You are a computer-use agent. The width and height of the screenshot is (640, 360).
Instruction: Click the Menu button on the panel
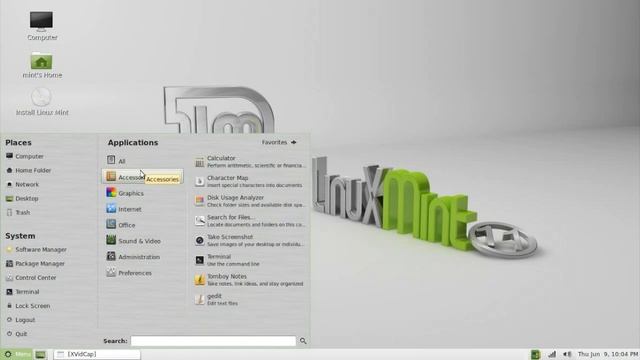point(16,354)
